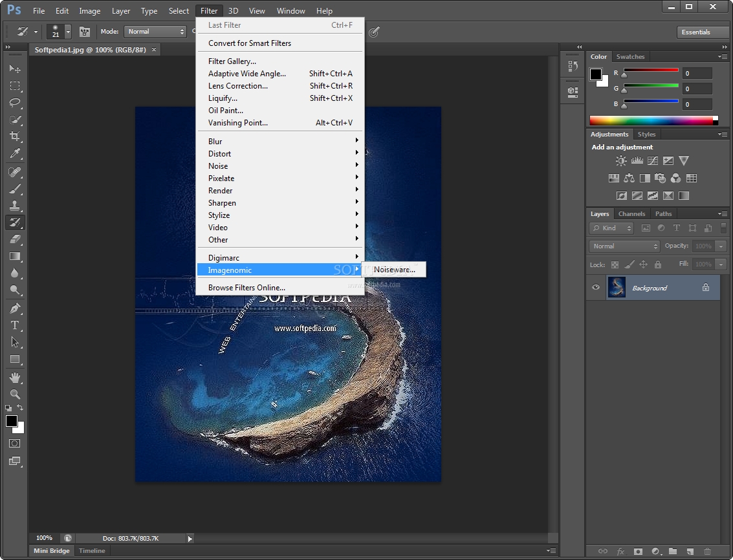733x560 pixels.
Task: Add a Brightness/Contrast adjustment
Action: tap(621, 161)
